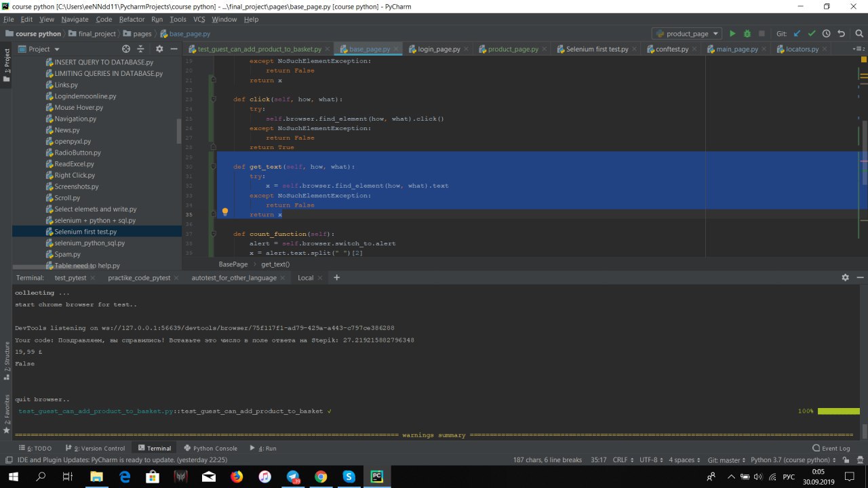
Task: Click the locate-file target icon in Project panel
Action: pos(125,49)
